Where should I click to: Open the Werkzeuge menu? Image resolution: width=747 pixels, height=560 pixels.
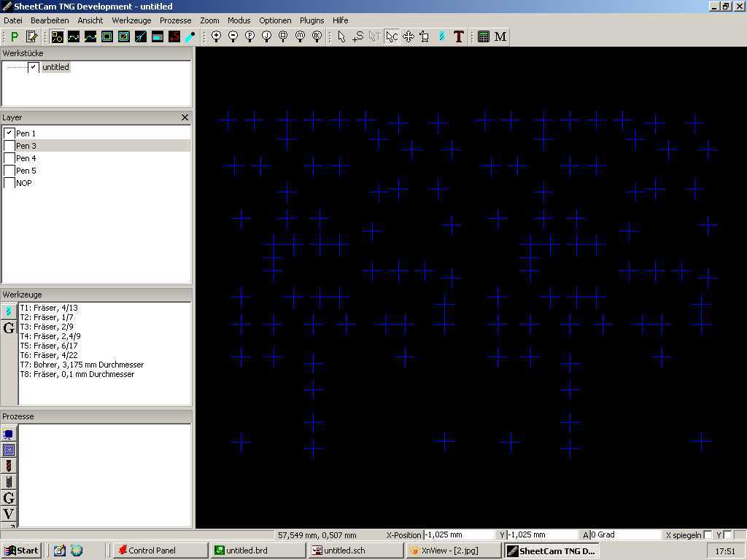click(131, 20)
